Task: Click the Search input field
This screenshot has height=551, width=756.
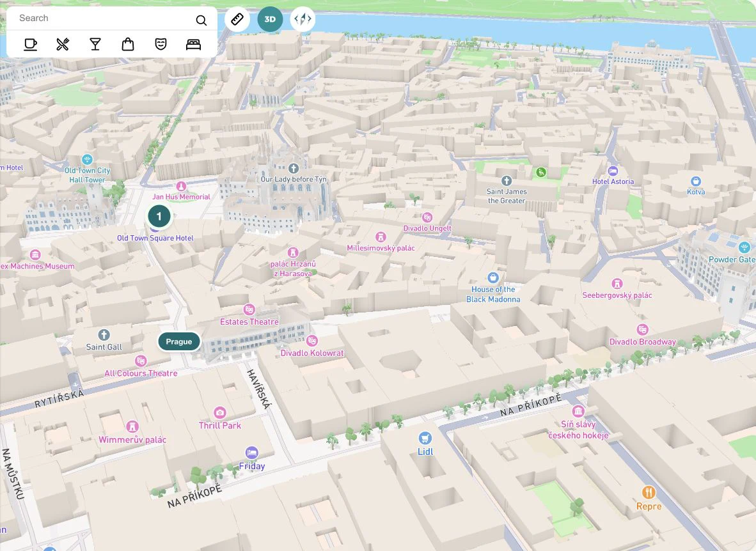Action: click(x=104, y=19)
